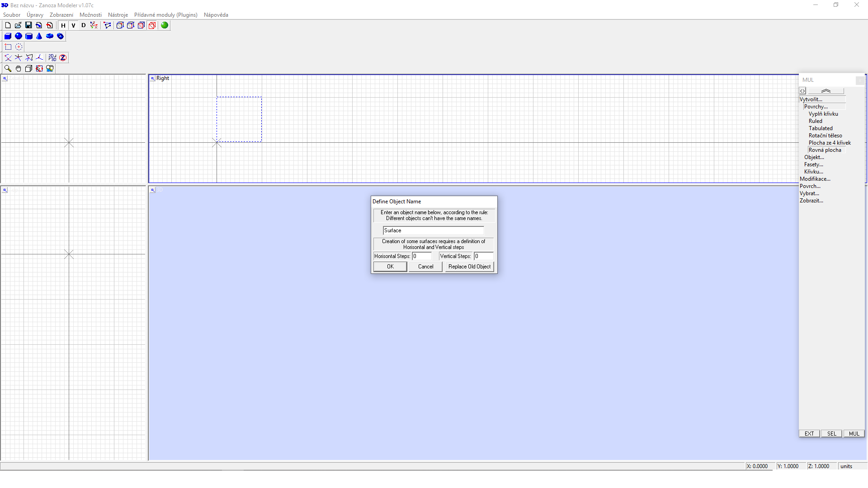
Task: Click the object name field containing Surface
Action: pyautogui.click(x=433, y=230)
